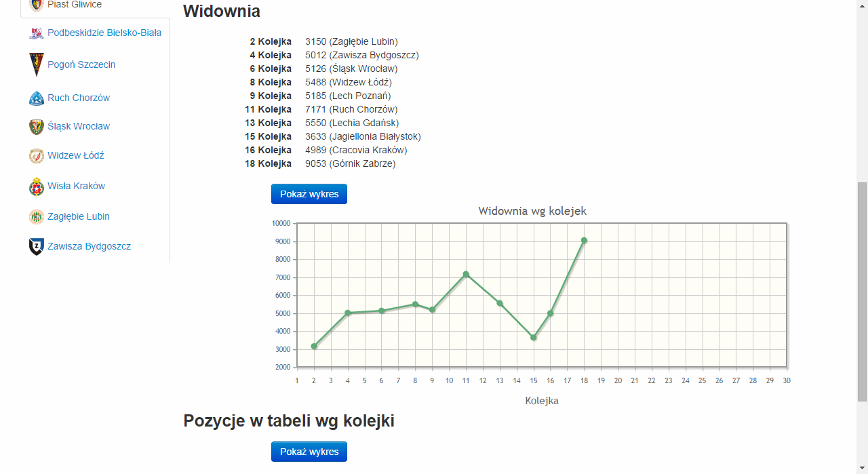Toggle attendance chart with Pokaż wykres button

click(309, 194)
